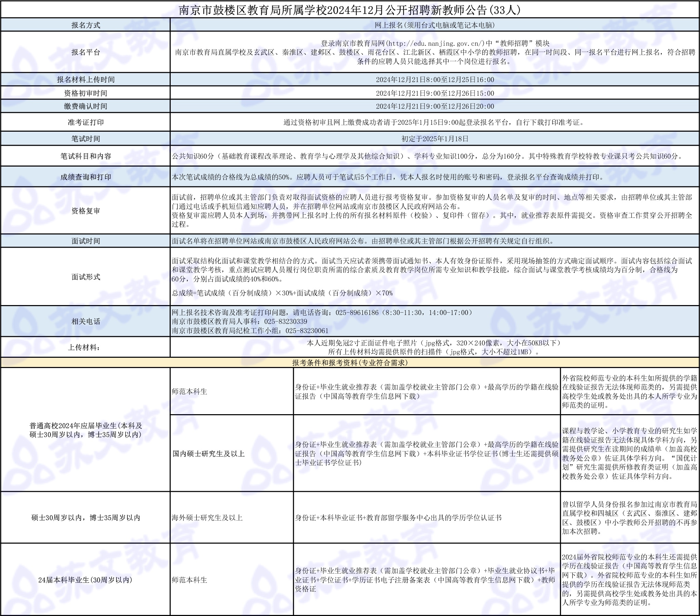Click the 网上报名(须用台式电脑或笔记本电脑) cell
This screenshot has width=700, height=616.
tap(435, 25)
